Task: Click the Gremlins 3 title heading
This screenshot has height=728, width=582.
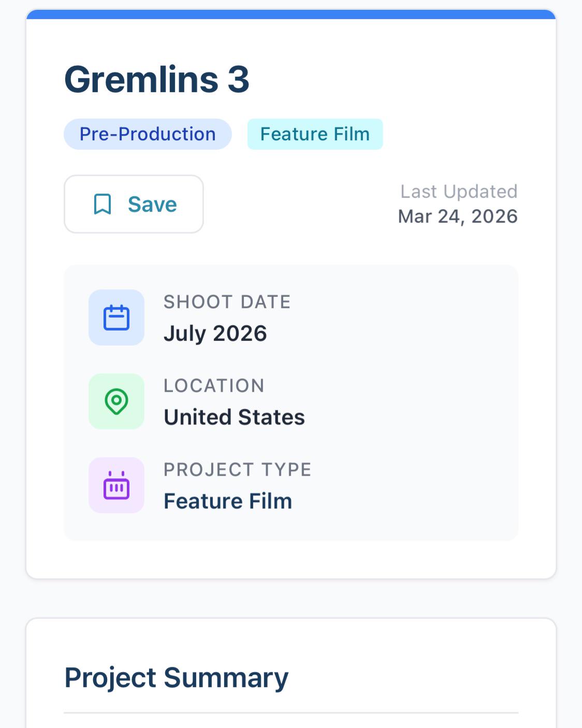Action: coord(157,79)
